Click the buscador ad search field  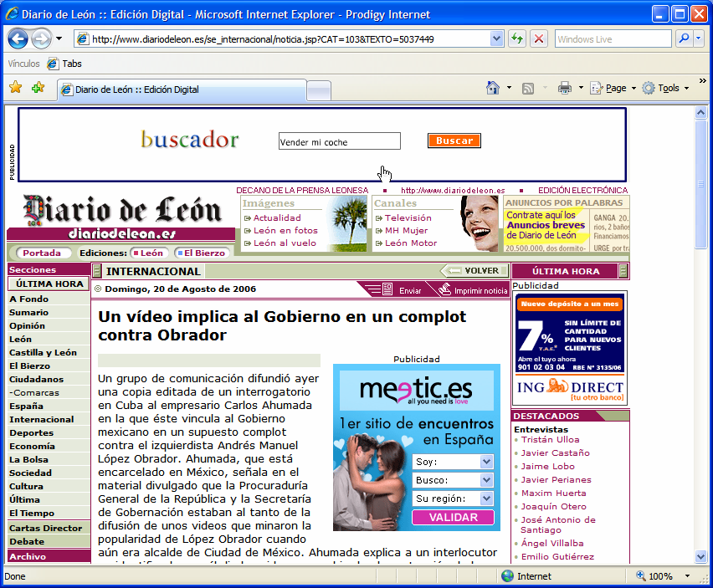coord(339,141)
